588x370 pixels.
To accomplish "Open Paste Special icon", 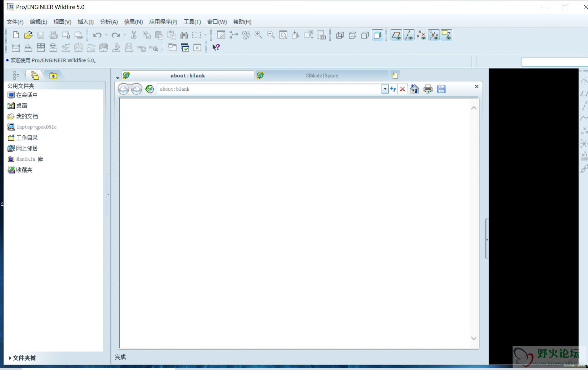I will 172,35.
